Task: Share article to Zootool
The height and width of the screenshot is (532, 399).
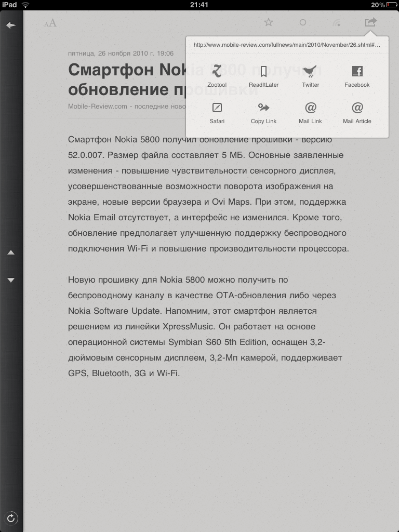Action: tap(217, 76)
